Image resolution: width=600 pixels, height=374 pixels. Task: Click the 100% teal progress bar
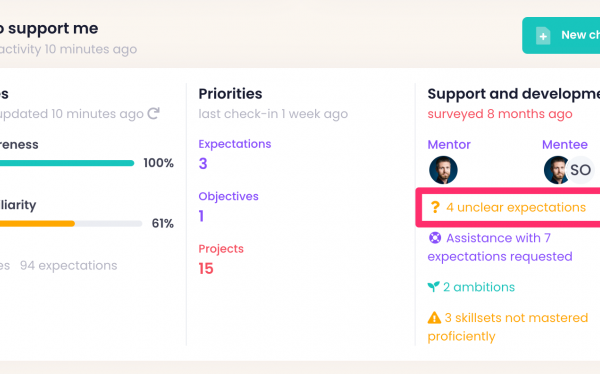point(67,163)
